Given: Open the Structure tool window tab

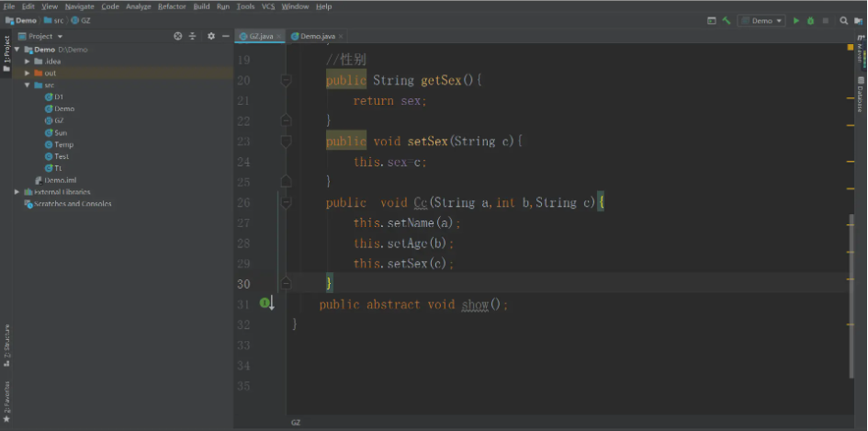Looking at the screenshot, I should pos(6,346).
